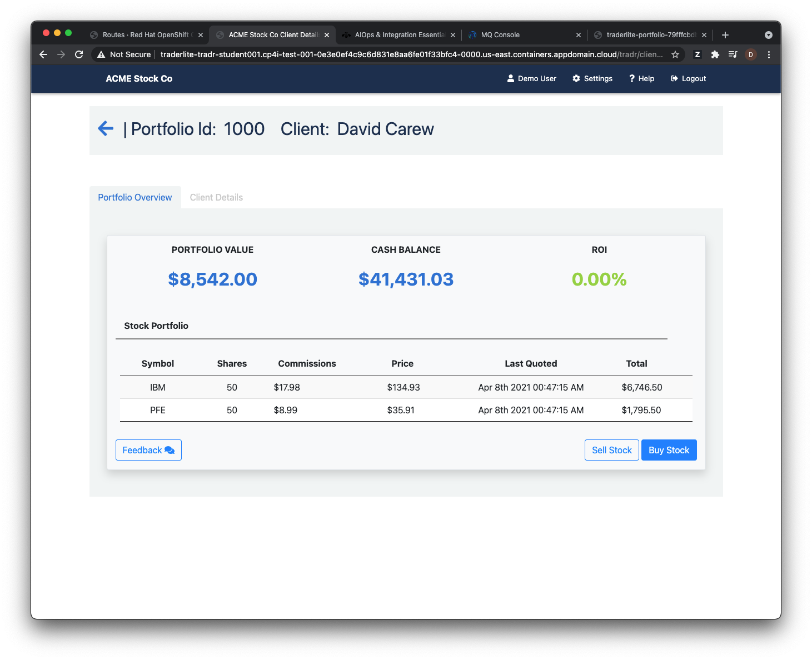Click the portfolio value $8,542.00
The height and width of the screenshot is (660, 812).
pyautogui.click(x=213, y=279)
